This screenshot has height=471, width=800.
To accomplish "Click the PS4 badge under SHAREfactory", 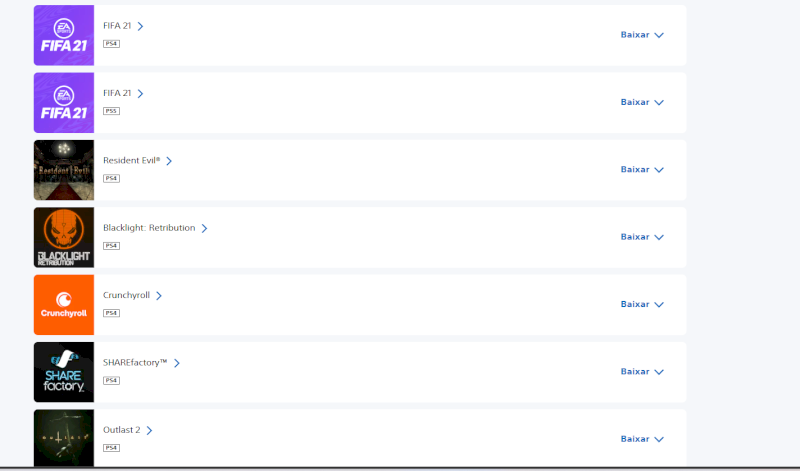I will coord(111,381).
